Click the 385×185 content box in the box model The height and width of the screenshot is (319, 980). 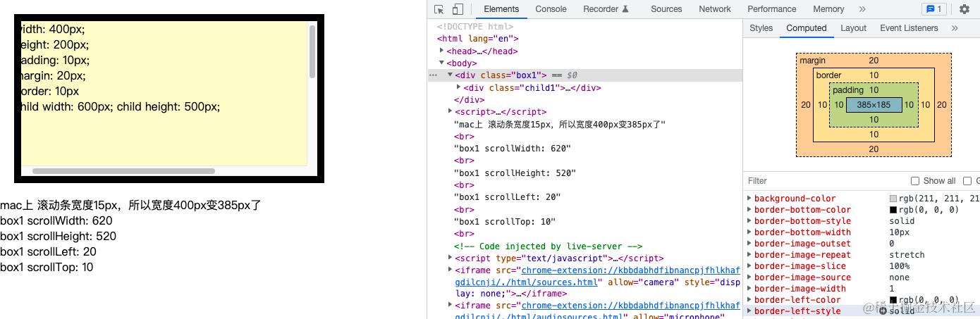click(x=874, y=105)
